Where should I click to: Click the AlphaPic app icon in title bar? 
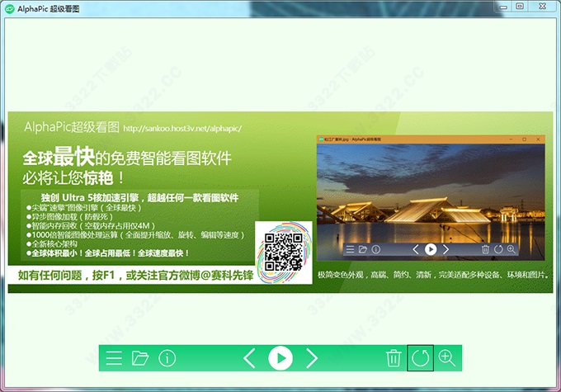10,8
